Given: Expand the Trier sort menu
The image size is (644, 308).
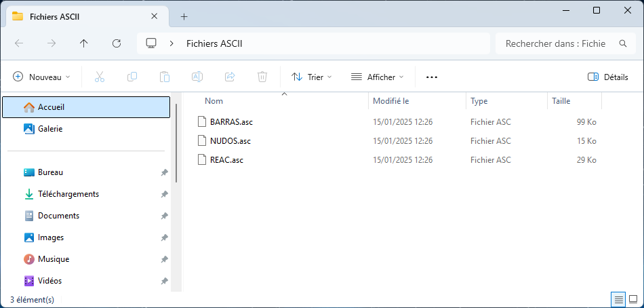Looking at the screenshot, I should tap(311, 77).
